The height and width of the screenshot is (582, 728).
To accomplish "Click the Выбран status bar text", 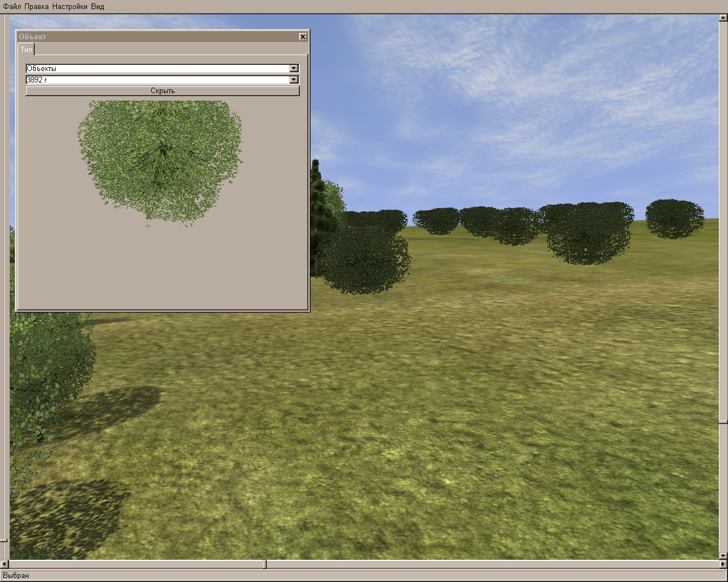I will tap(15, 575).
